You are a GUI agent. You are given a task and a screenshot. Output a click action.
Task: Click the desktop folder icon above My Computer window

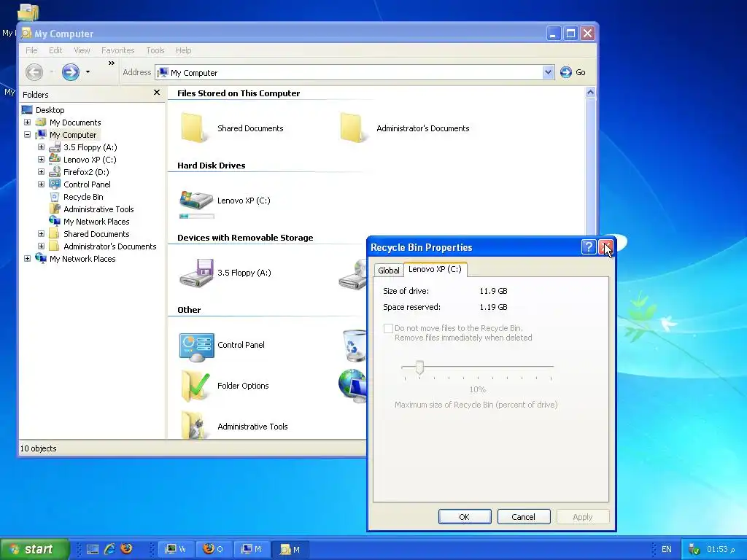28,12
